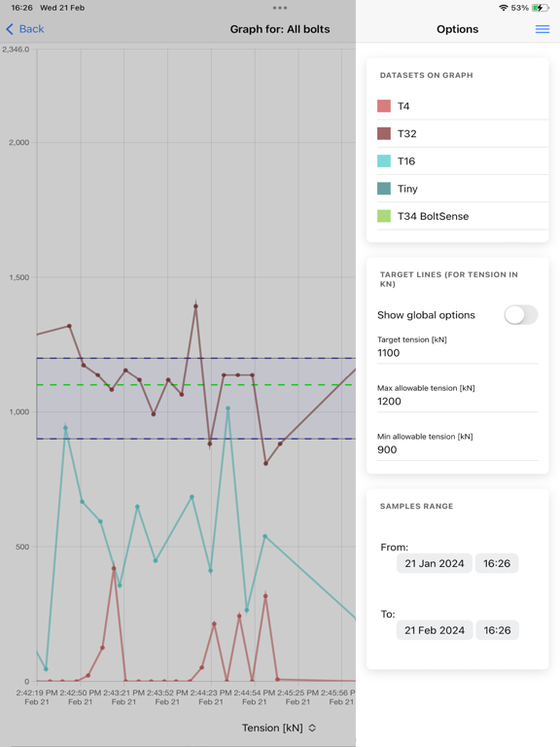560x747 pixels.
Task: Tap the 16:26 clock in status bar
Action: pyautogui.click(x=22, y=8)
